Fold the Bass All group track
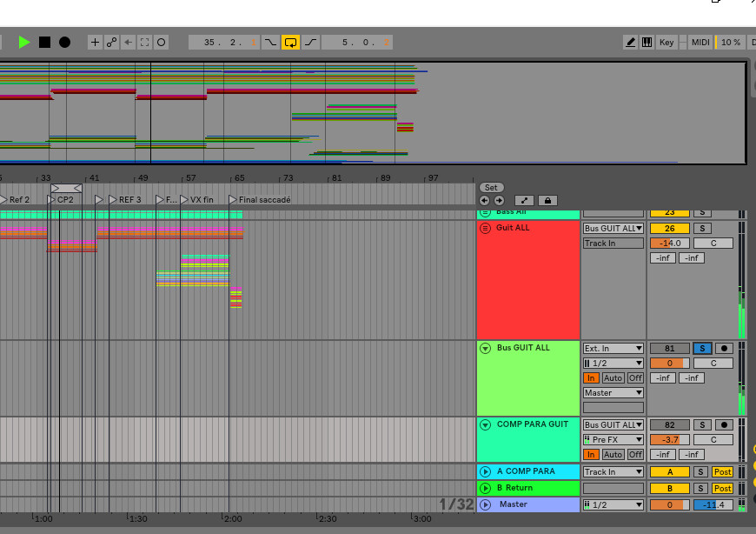Image resolution: width=756 pixels, height=534 pixels. coord(486,213)
